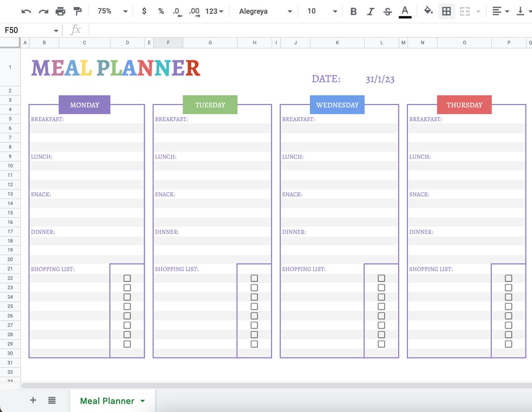Expand the 123 number format dropdown
The width and height of the screenshot is (532, 412).
(214, 11)
